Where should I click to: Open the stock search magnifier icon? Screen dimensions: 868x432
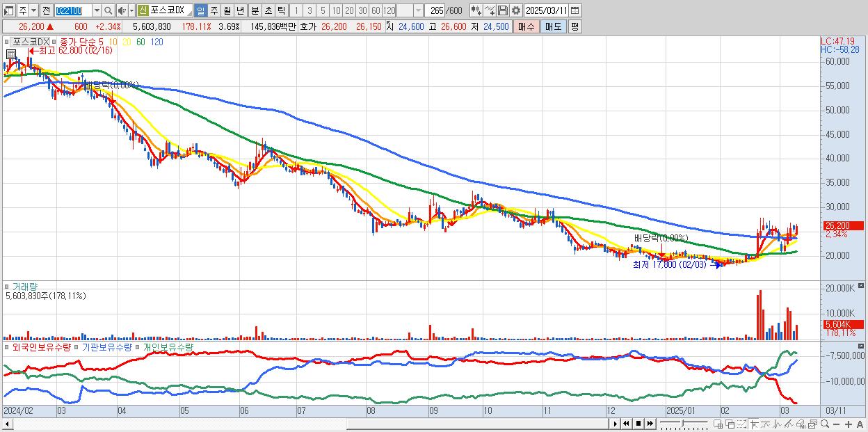click(x=108, y=10)
